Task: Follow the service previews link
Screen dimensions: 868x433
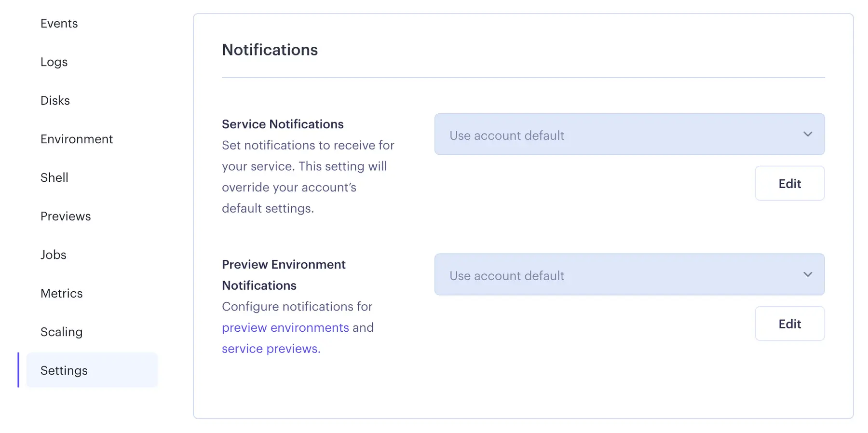Action: pos(270,348)
